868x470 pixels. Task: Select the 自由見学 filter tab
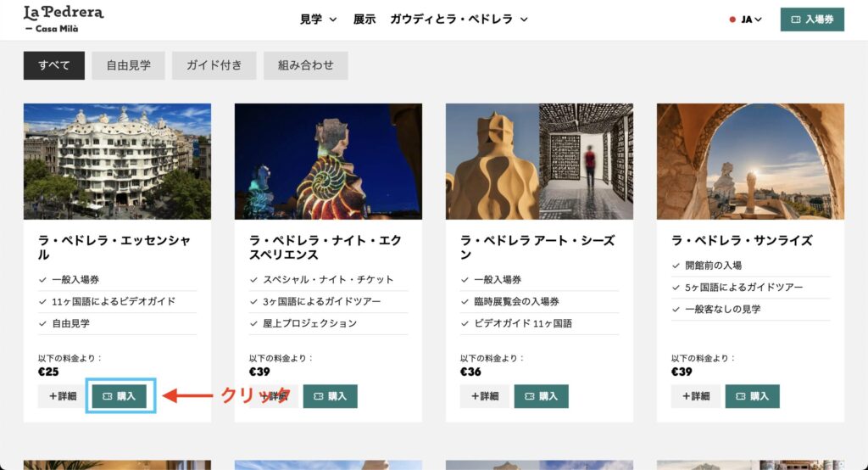pyautogui.click(x=129, y=65)
